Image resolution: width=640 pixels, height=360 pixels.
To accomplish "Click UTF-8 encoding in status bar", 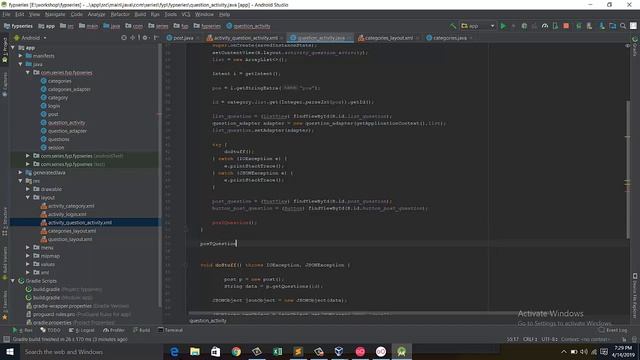I will [x=549, y=339].
